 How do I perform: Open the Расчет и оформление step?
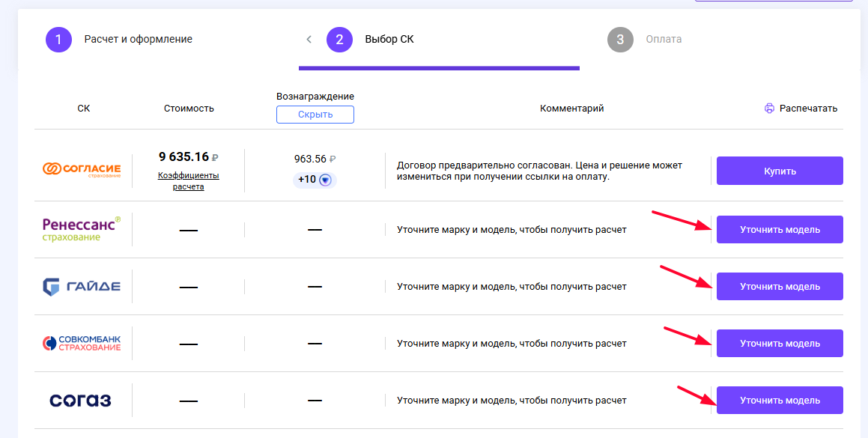[139, 40]
